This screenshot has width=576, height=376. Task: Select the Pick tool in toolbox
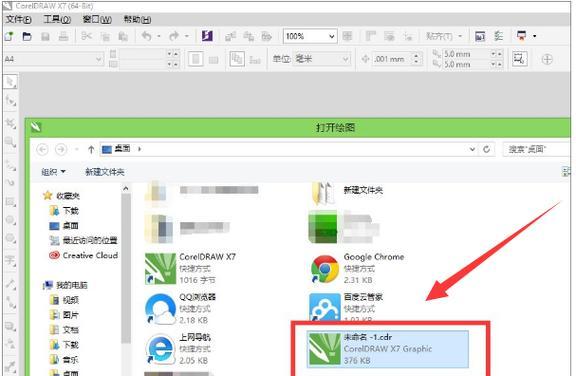point(10,82)
